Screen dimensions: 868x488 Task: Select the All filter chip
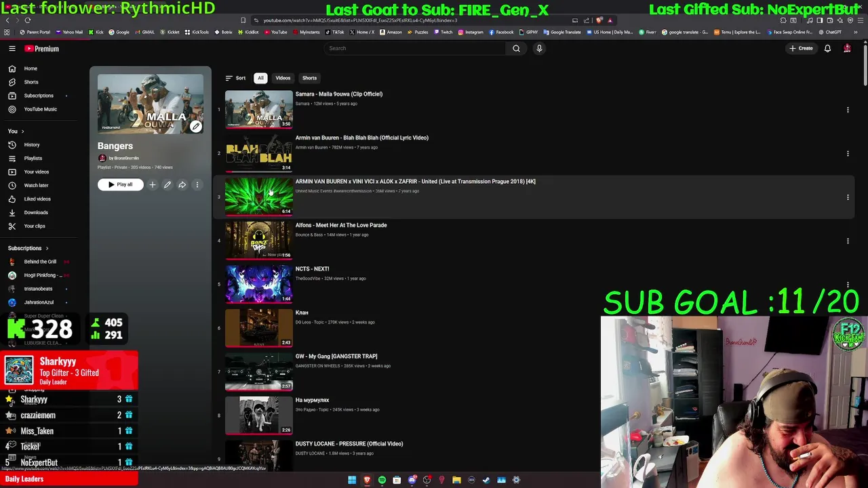point(260,78)
